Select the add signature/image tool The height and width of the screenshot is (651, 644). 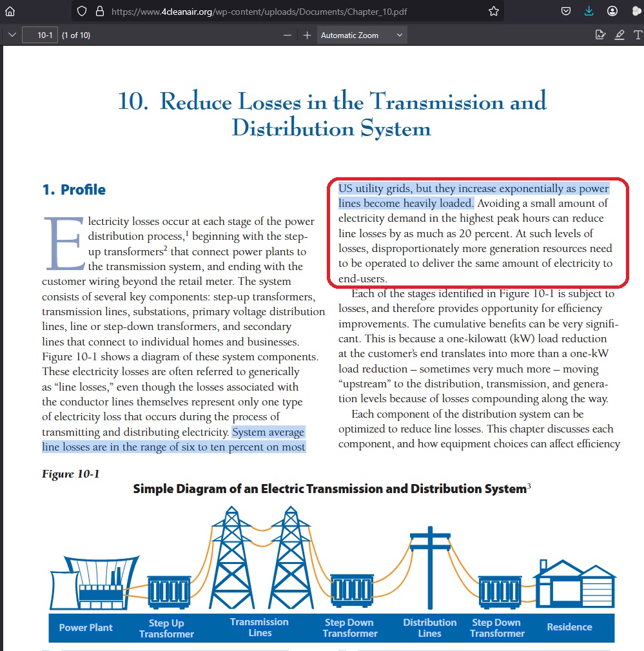600,35
